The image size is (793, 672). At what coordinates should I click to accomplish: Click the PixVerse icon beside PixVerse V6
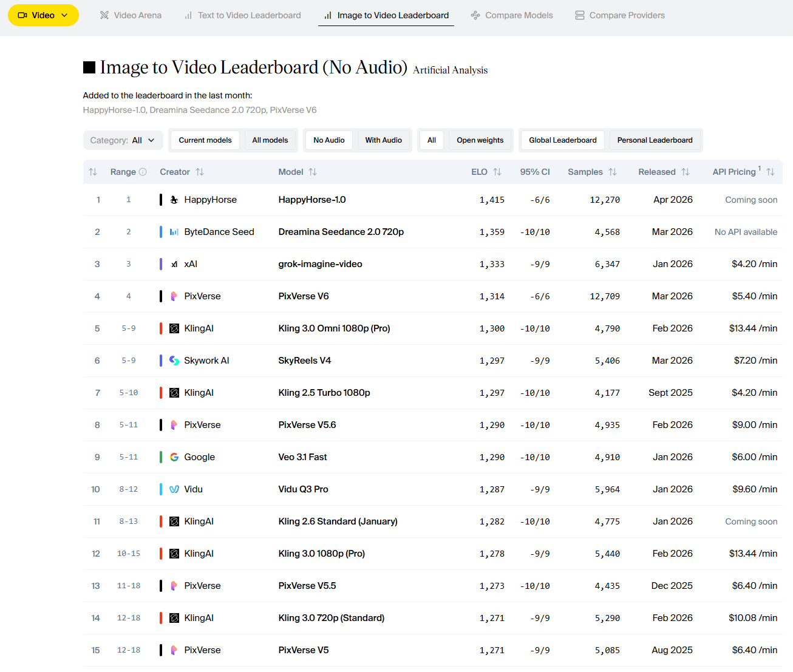(173, 296)
